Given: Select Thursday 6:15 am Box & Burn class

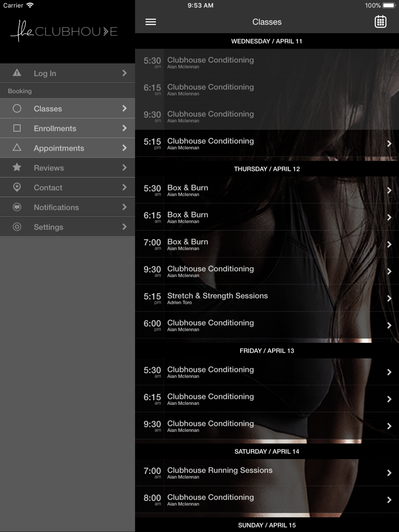Looking at the screenshot, I should (267, 217).
